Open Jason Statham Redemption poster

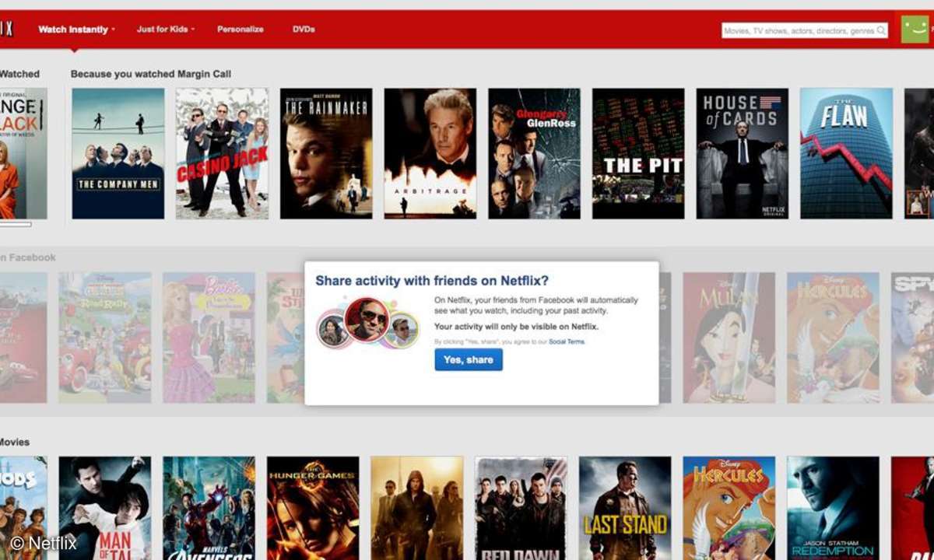pos(833,508)
